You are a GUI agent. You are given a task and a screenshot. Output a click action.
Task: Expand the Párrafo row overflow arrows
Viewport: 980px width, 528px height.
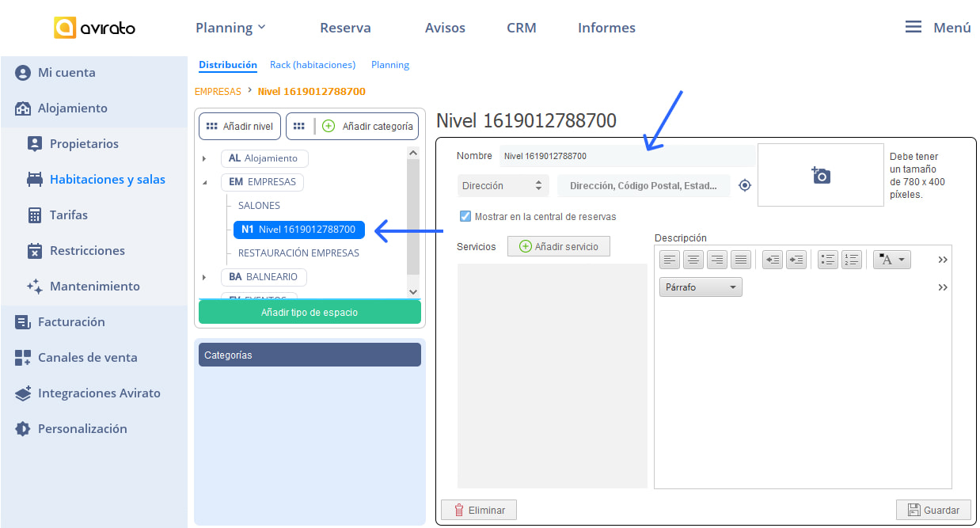[943, 287]
